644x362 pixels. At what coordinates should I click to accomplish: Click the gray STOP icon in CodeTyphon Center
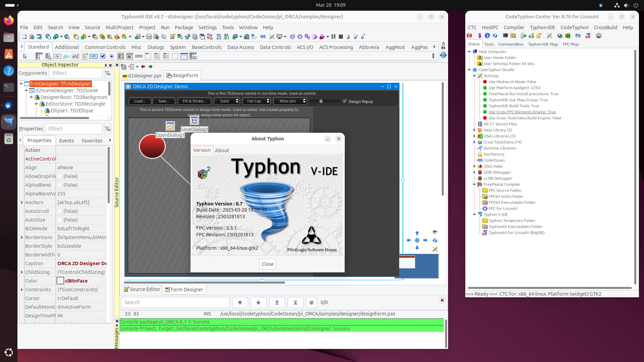coord(599,36)
